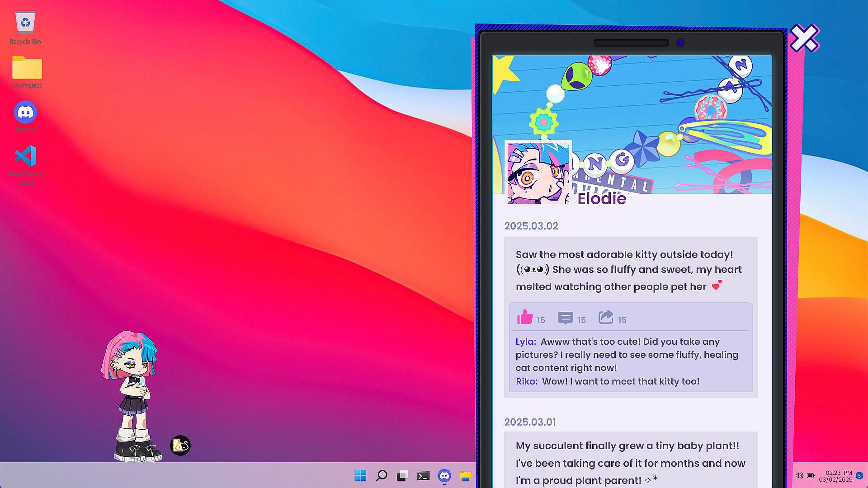Click the thumbs-up like icon on post
The image size is (868, 488).
click(525, 317)
